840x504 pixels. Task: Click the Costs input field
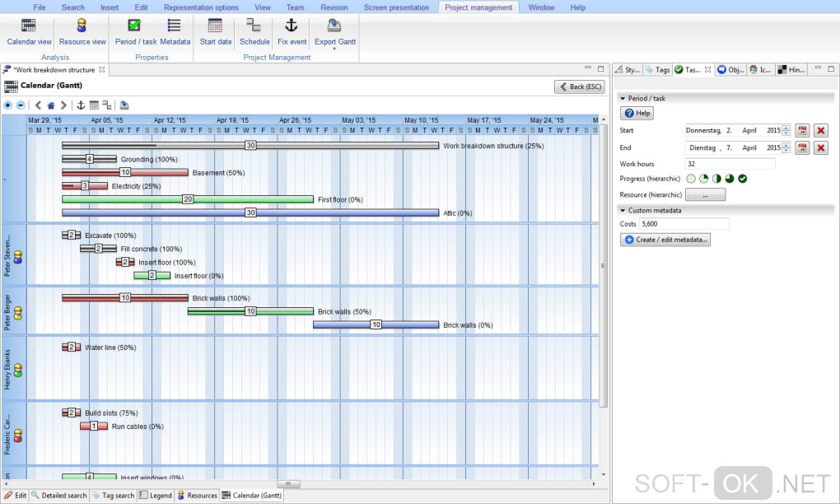pyautogui.click(x=684, y=224)
